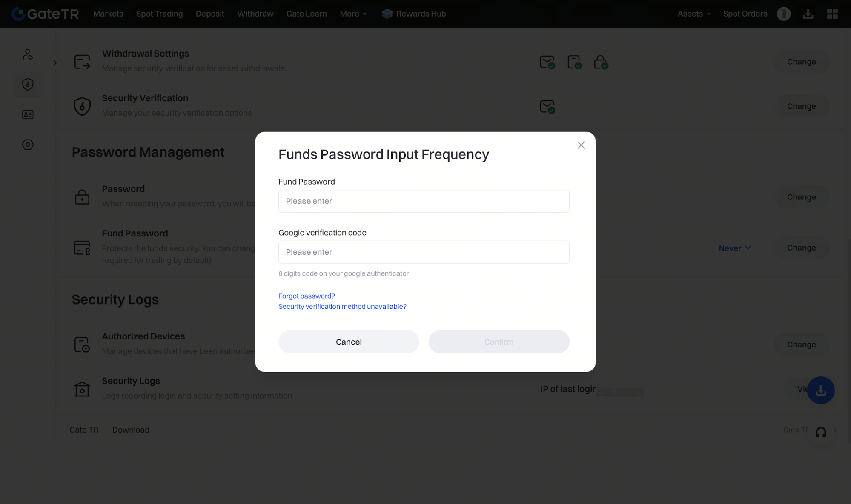The width and height of the screenshot is (851, 504).
Task: Expand the sidebar with chevron arrow
Action: 55,63
